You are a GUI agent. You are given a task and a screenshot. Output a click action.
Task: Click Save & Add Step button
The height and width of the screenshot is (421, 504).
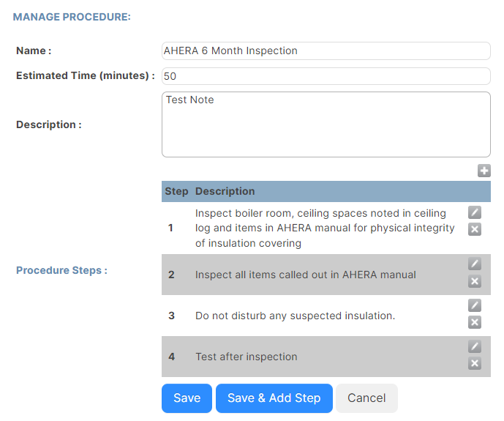coord(274,398)
